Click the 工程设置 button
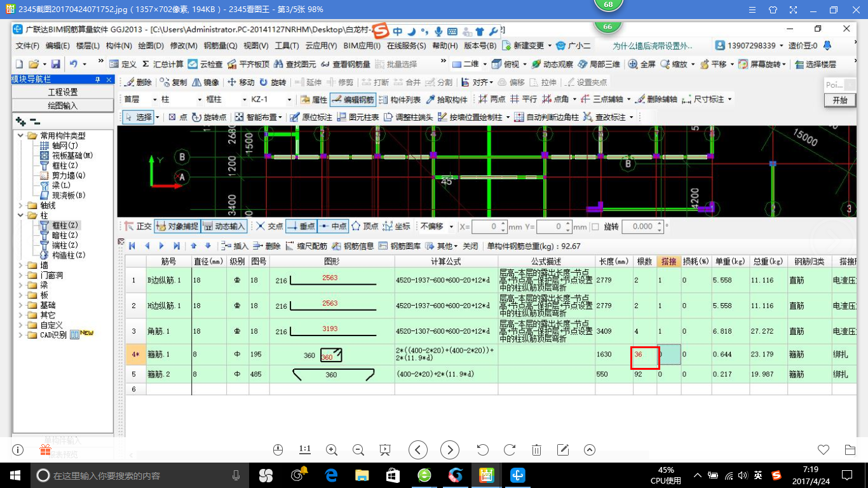The height and width of the screenshot is (488, 868). [63, 92]
